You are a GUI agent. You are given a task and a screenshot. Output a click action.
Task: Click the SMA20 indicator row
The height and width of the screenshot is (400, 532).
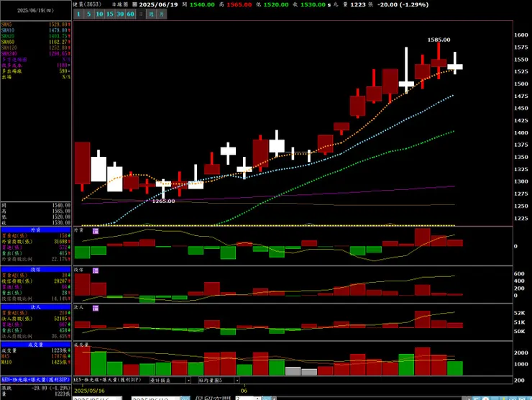tap(36, 36)
